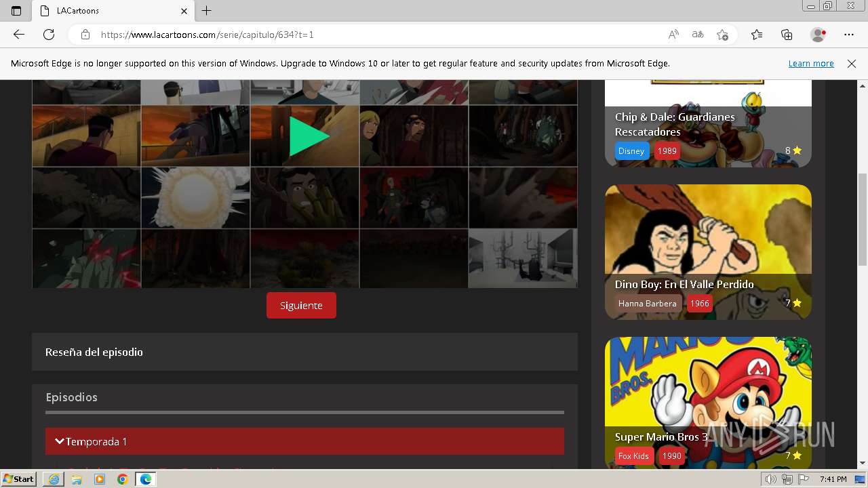This screenshot has width=868, height=488.
Task: Collapse the Temporada 1 season list
Action: coord(304,441)
